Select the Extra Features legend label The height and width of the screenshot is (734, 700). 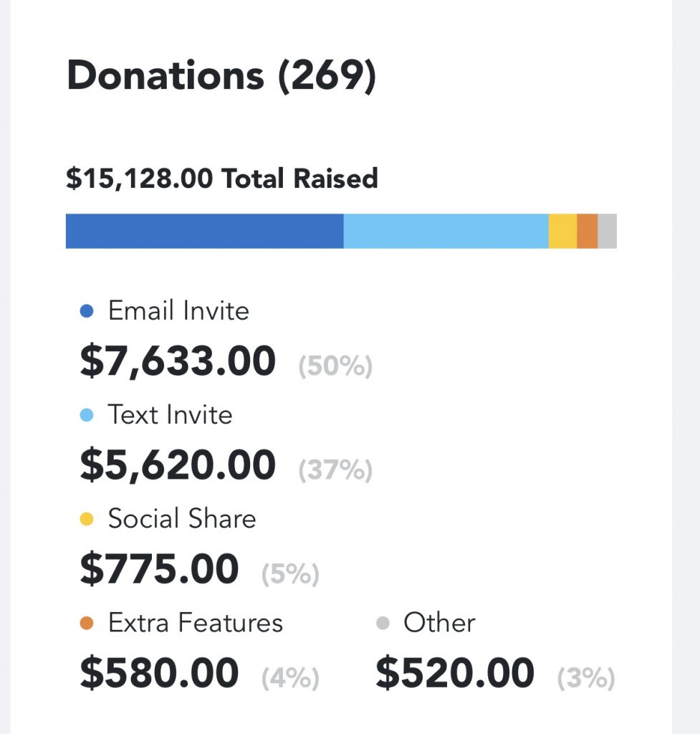click(x=196, y=623)
